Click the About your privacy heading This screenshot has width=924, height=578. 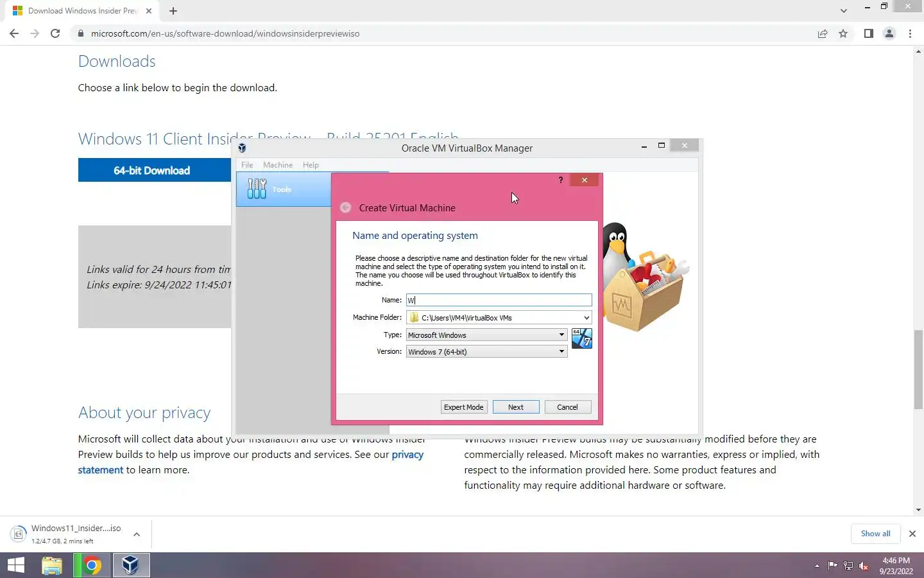pos(144,412)
